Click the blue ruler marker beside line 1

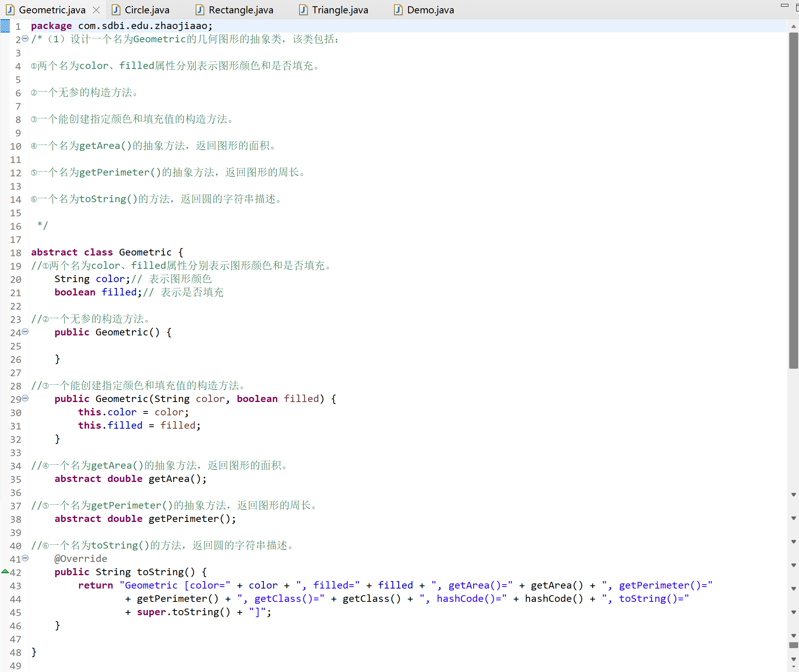click(x=5, y=26)
